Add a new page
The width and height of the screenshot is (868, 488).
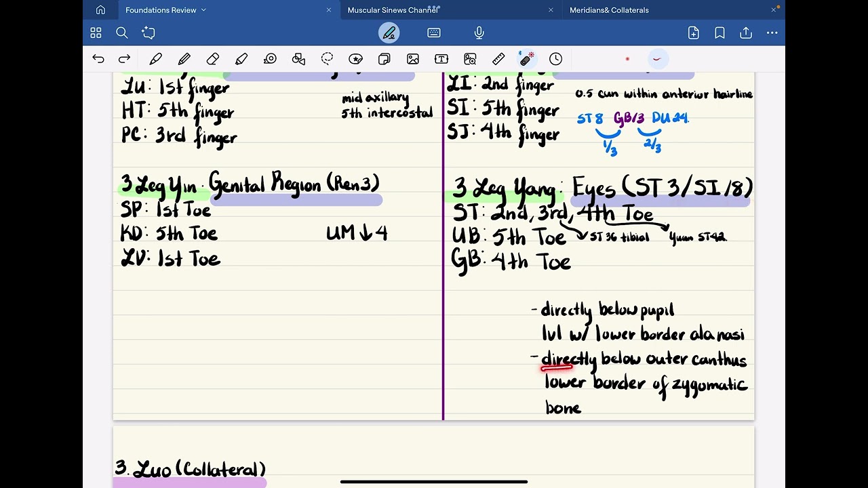click(693, 33)
